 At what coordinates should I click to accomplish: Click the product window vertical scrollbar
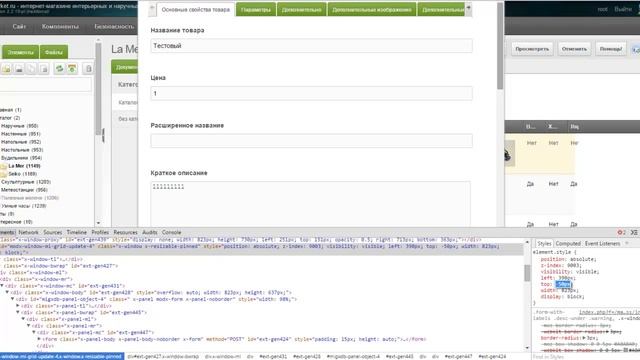click(500, 47)
